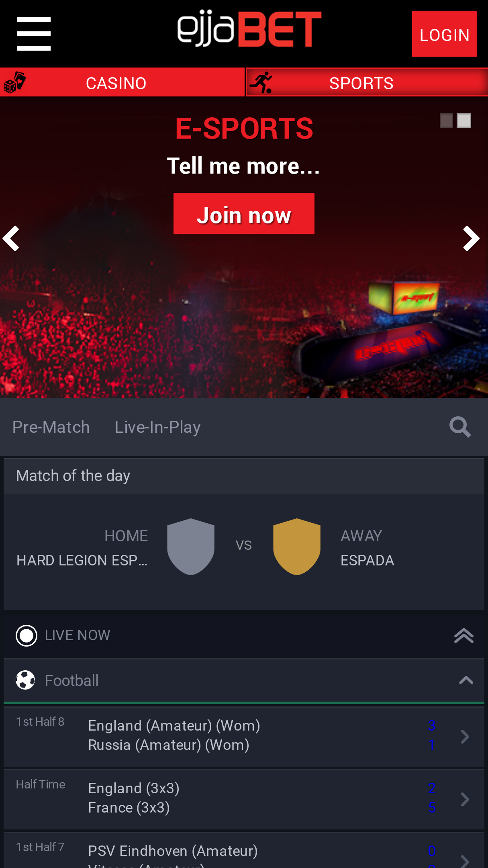This screenshot has height=868, width=488.
Task: Collapse the Football section chevron
Action: point(466,680)
